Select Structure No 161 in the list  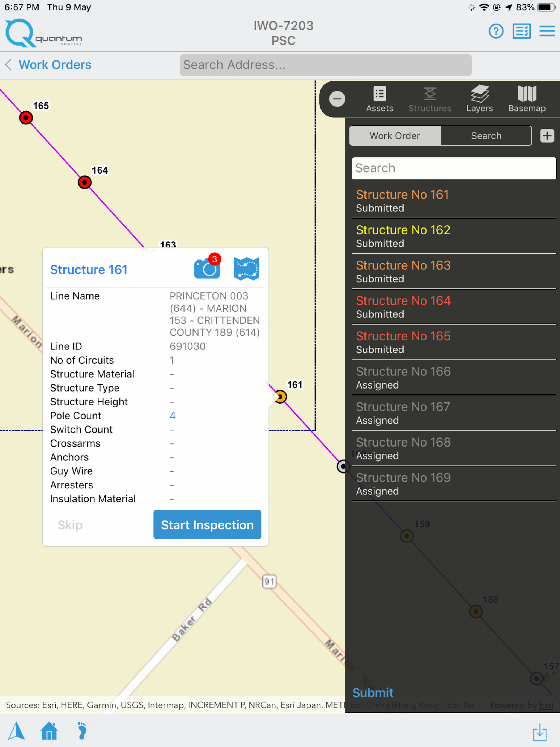click(x=454, y=201)
